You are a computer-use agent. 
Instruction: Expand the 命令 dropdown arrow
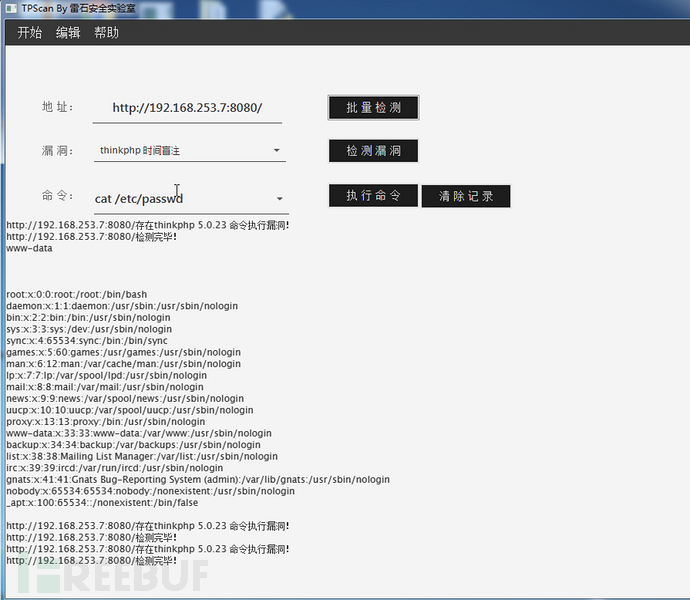pyautogui.click(x=279, y=199)
